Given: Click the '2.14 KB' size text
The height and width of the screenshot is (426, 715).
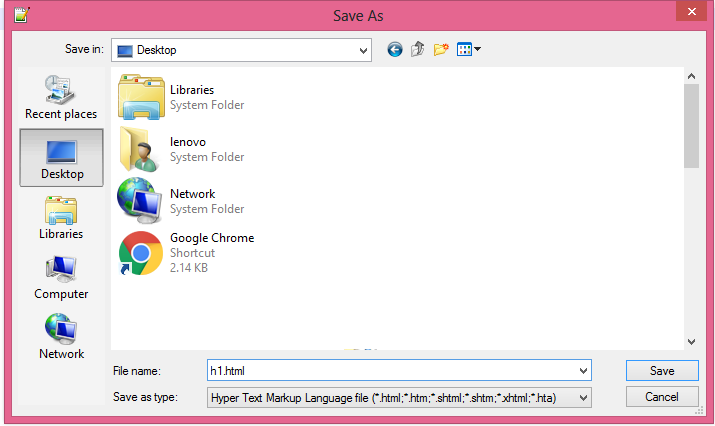Looking at the screenshot, I should click(189, 268).
